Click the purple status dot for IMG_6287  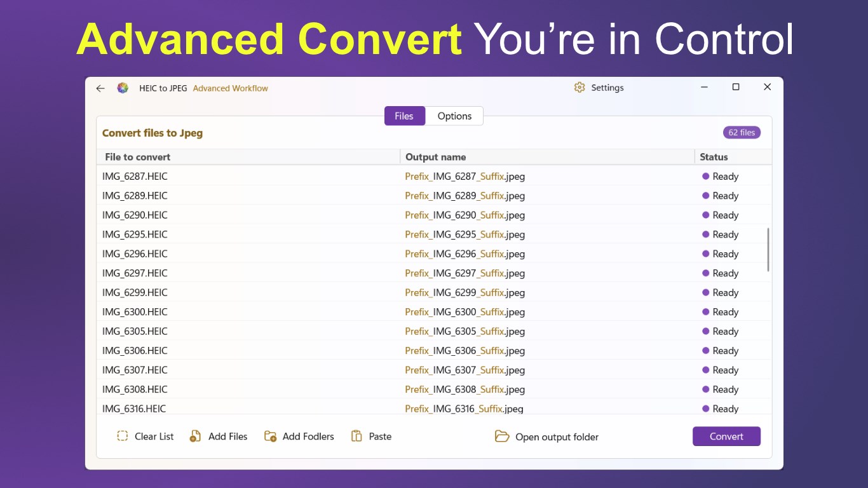(705, 176)
